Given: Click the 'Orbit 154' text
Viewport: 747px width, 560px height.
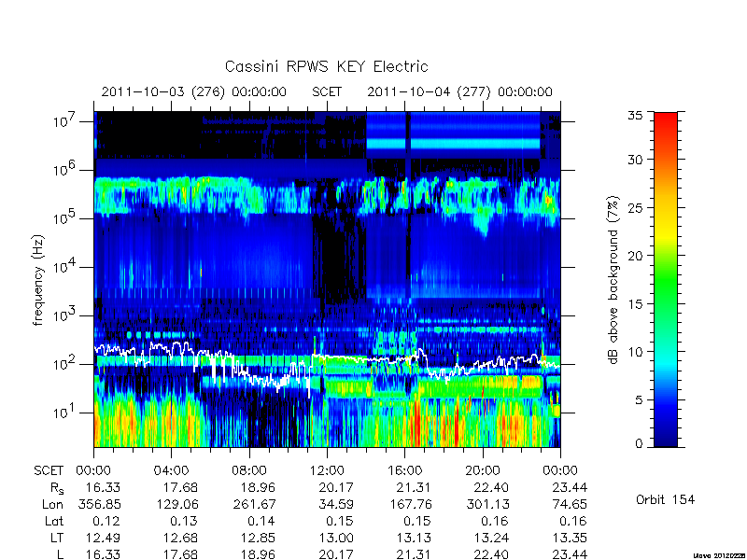Looking at the screenshot, I should click(x=665, y=499).
